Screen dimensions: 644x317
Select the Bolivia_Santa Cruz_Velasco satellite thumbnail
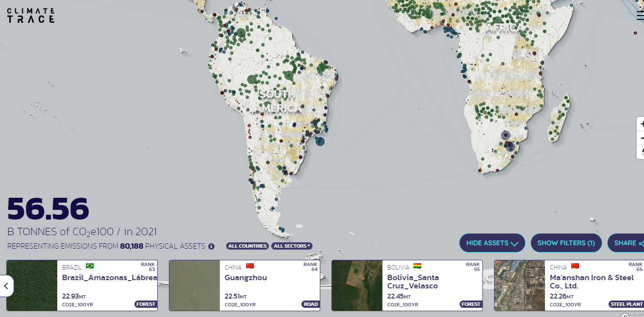(x=357, y=285)
